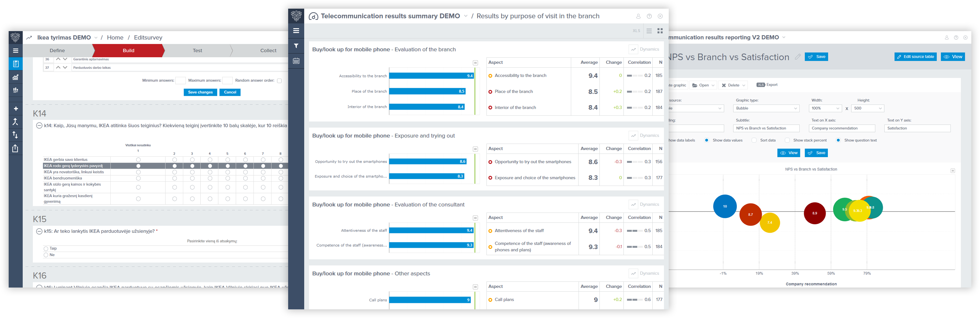
Task: Export results using XLS icon
Action: 636,31
